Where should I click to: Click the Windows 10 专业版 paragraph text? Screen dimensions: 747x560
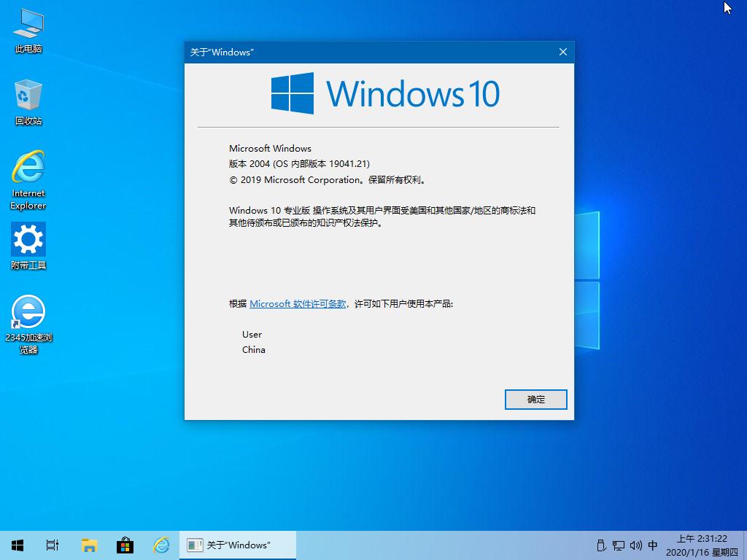pyautogui.click(x=382, y=217)
